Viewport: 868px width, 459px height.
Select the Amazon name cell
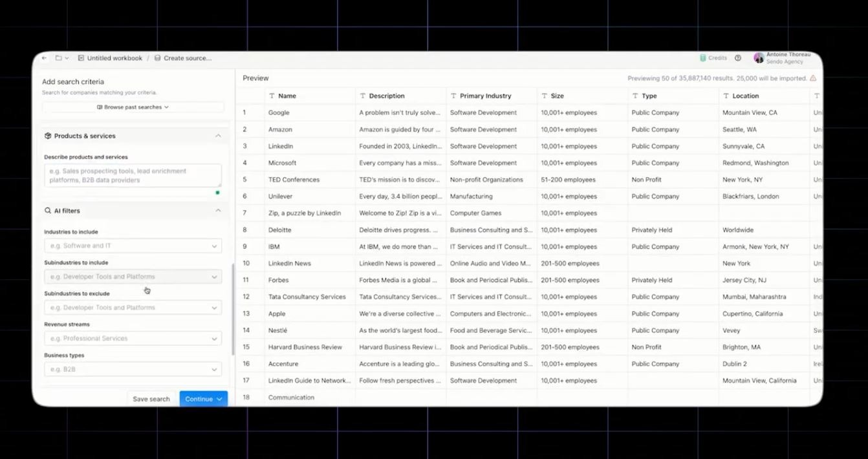pos(310,129)
